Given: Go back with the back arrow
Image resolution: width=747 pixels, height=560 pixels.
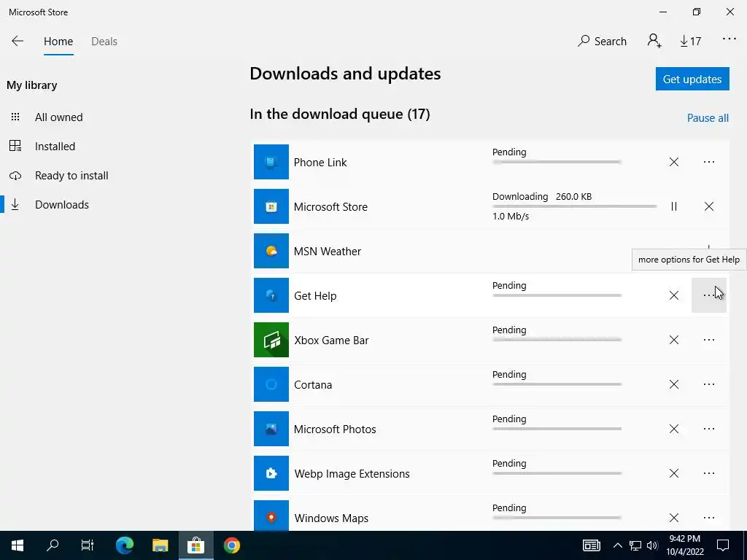Looking at the screenshot, I should (18, 41).
